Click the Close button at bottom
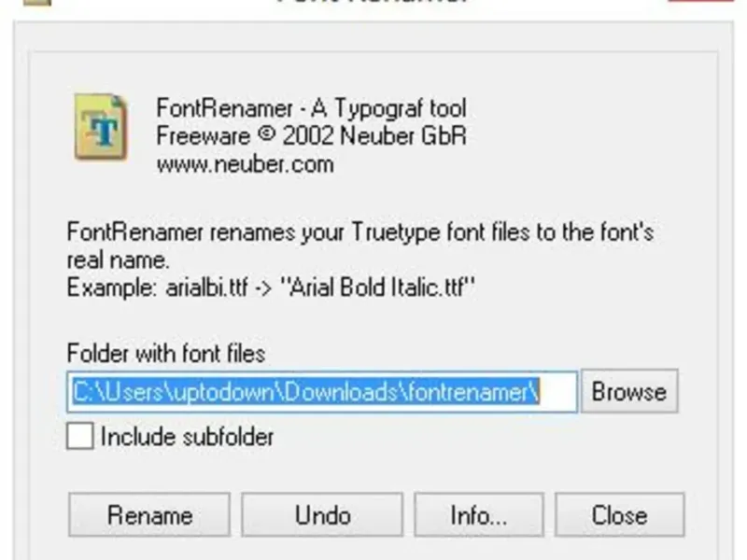747x560 pixels. point(620,515)
